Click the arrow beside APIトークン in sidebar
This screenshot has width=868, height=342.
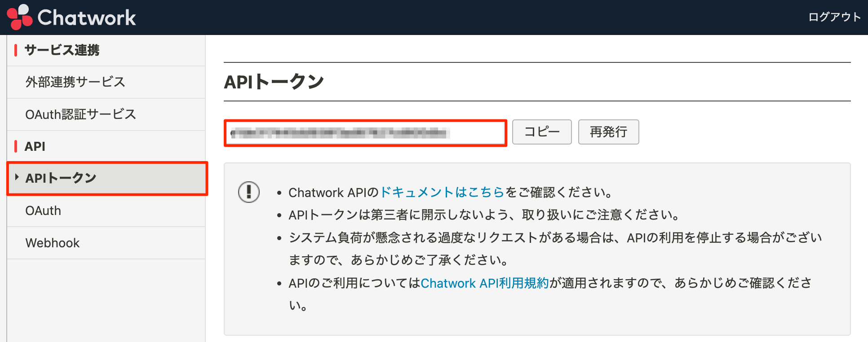(x=17, y=177)
